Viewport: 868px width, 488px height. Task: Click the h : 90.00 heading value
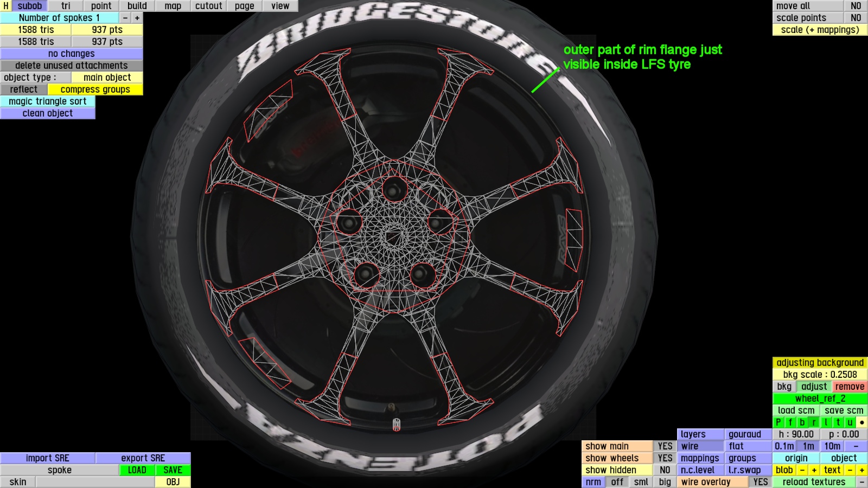point(796,434)
